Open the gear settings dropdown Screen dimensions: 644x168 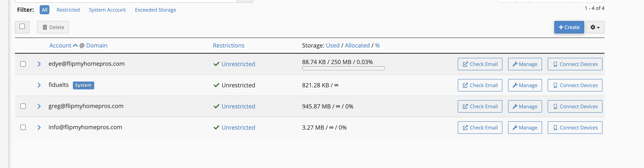(x=595, y=27)
